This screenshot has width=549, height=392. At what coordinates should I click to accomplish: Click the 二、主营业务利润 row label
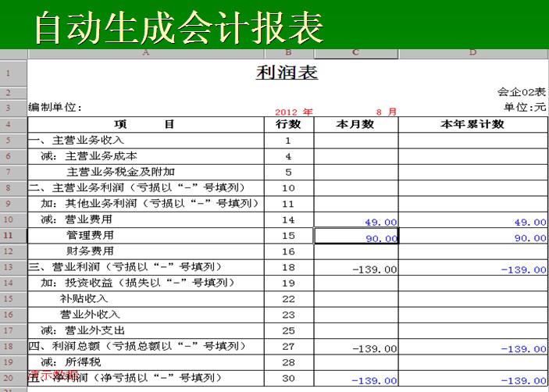137,188
